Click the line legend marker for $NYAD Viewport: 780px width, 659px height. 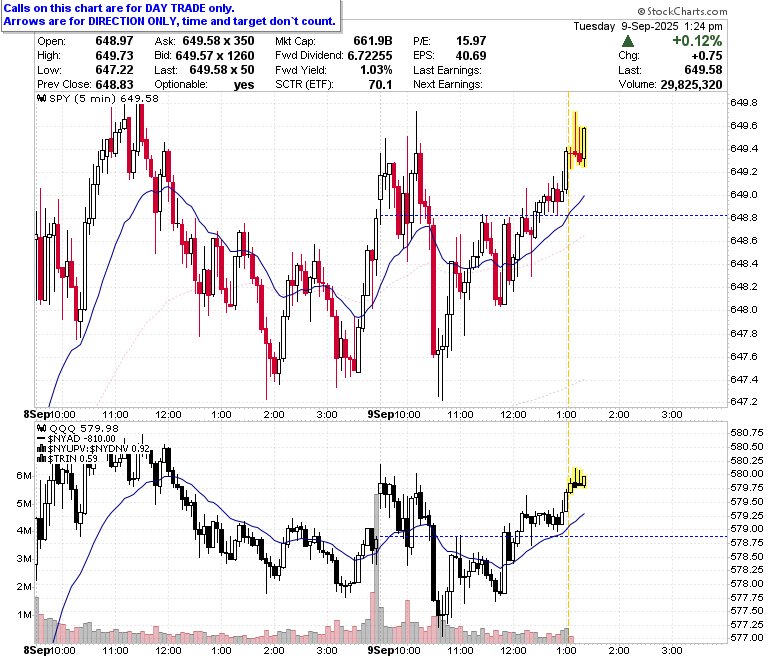click(42, 439)
